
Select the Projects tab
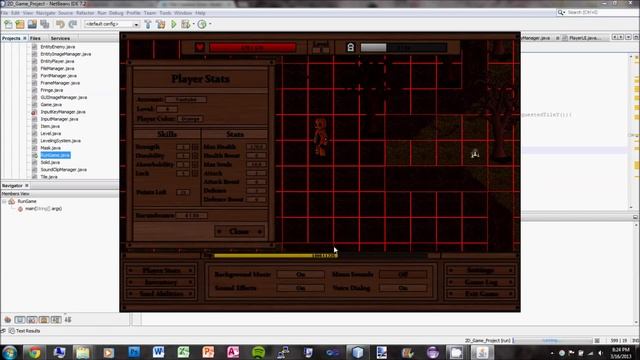[x=11, y=38]
